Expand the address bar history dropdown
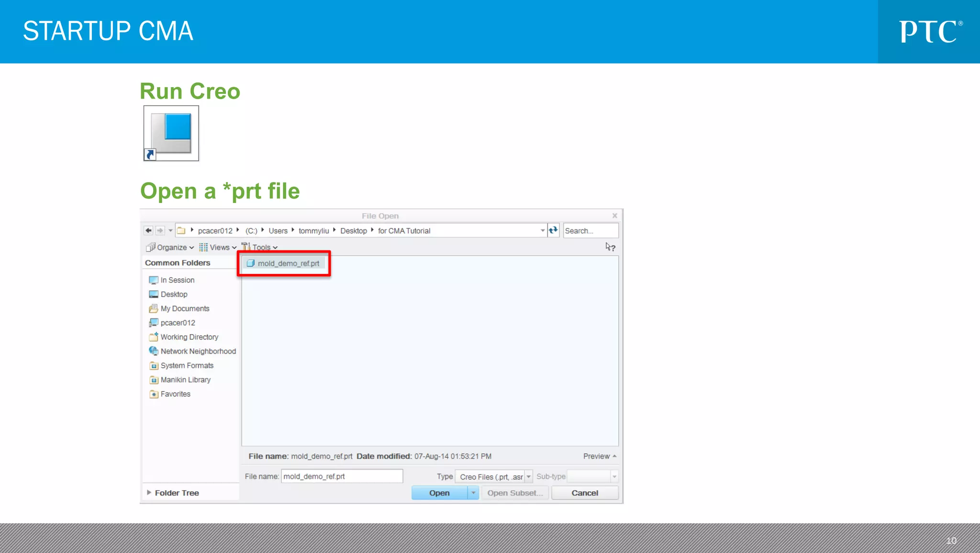Screen dimensions: 980x553 [x=543, y=231]
